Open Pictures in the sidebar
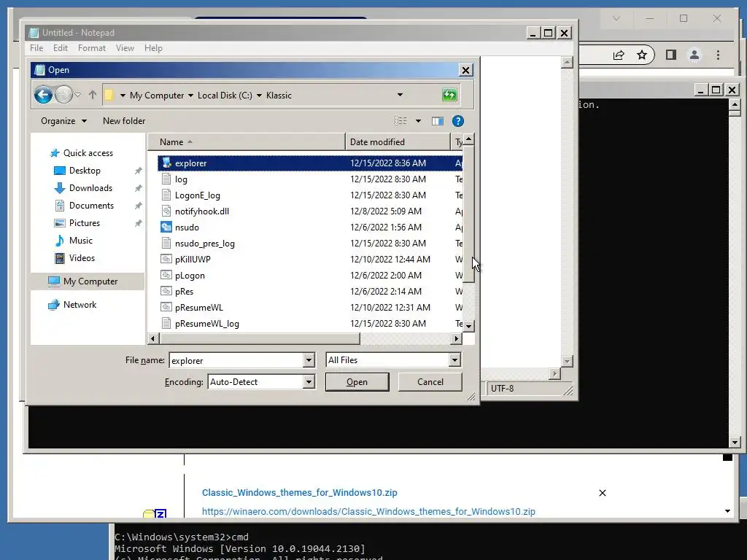This screenshot has width=747, height=560. [85, 223]
